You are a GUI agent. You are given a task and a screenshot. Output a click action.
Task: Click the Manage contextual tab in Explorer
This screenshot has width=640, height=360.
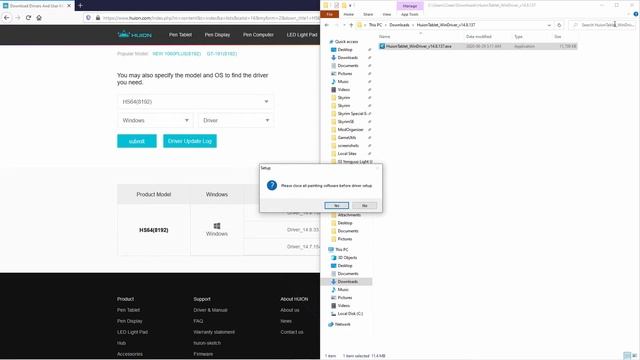(x=410, y=6)
